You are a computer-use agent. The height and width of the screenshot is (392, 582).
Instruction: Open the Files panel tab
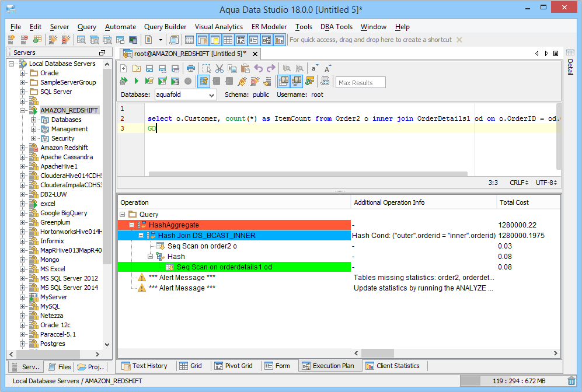tap(60, 367)
